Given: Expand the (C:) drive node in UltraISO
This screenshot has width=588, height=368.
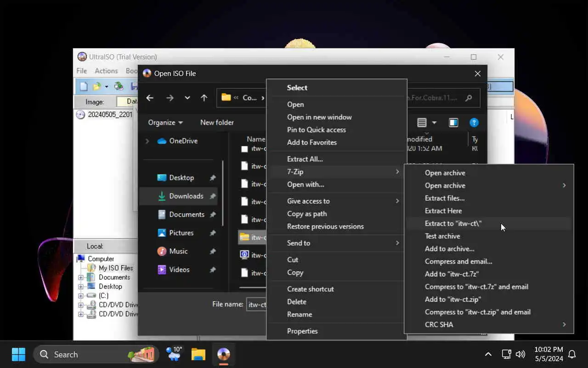Looking at the screenshot, I should coord(81,296).
